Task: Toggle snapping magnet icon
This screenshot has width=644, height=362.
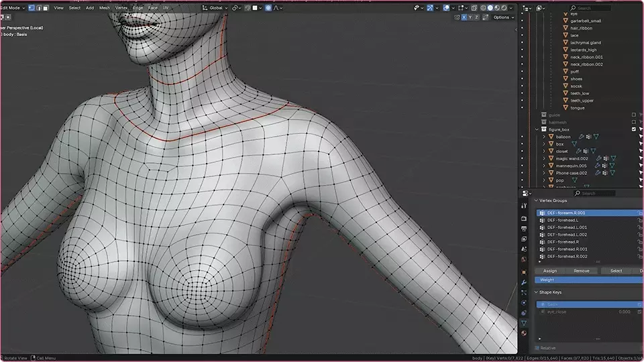Action: [x=248, y=8]
